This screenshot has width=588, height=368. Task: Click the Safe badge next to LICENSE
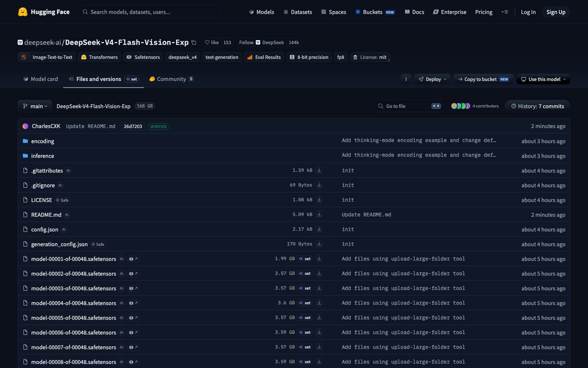pos(62,200)
